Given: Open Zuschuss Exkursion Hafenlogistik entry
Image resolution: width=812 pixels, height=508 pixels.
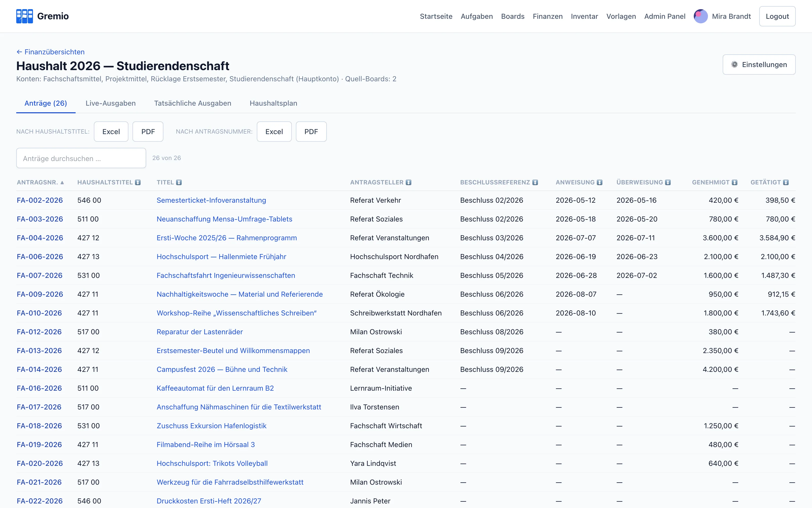Looking at the screenshot, I should tap(211, 426).
